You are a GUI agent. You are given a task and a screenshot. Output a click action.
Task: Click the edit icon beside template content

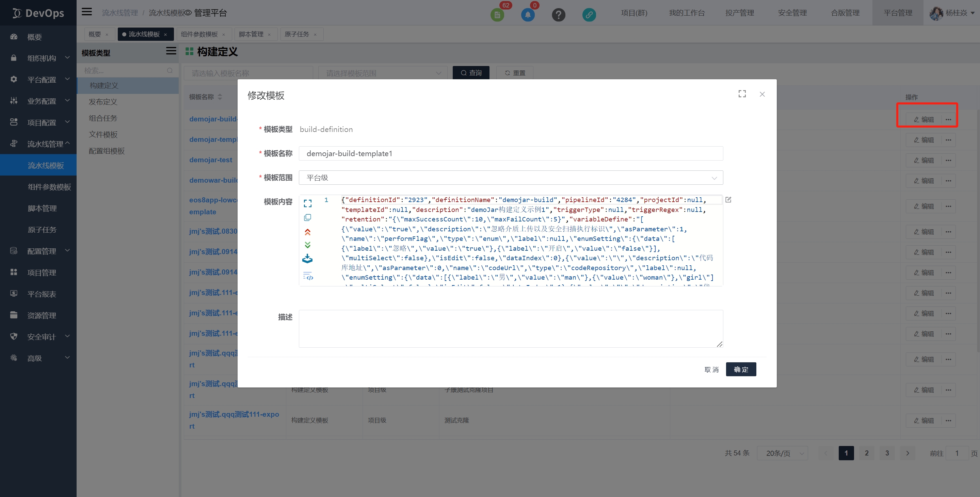728,200
